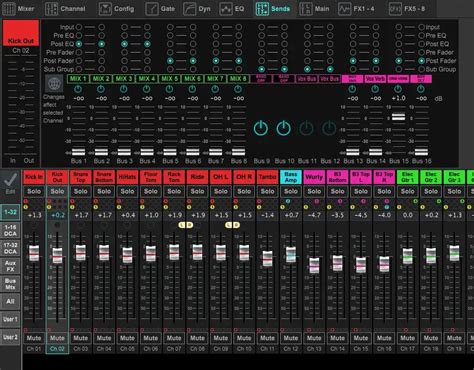Viewport: 474px width, 370px height.
Task: Select Sub Group tap for Bus 7
Action: click(216, 69)
